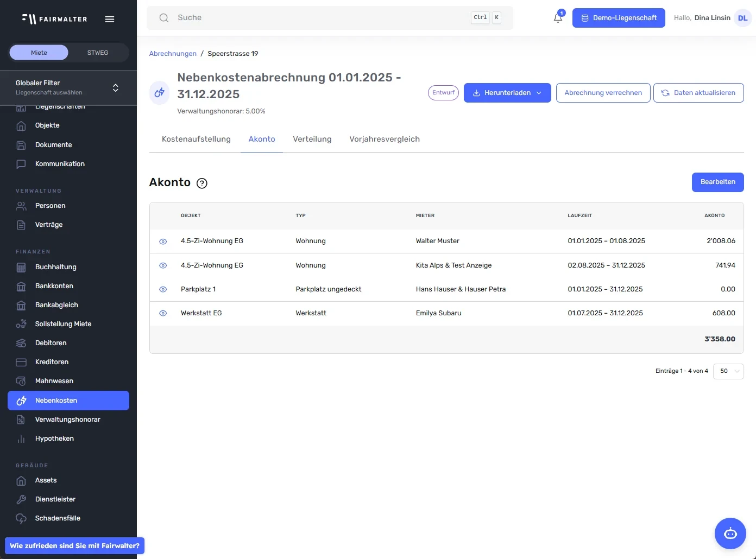View the Walter Muster row eye icon
Screen dimensions: 756x559
tap(163, 242)
